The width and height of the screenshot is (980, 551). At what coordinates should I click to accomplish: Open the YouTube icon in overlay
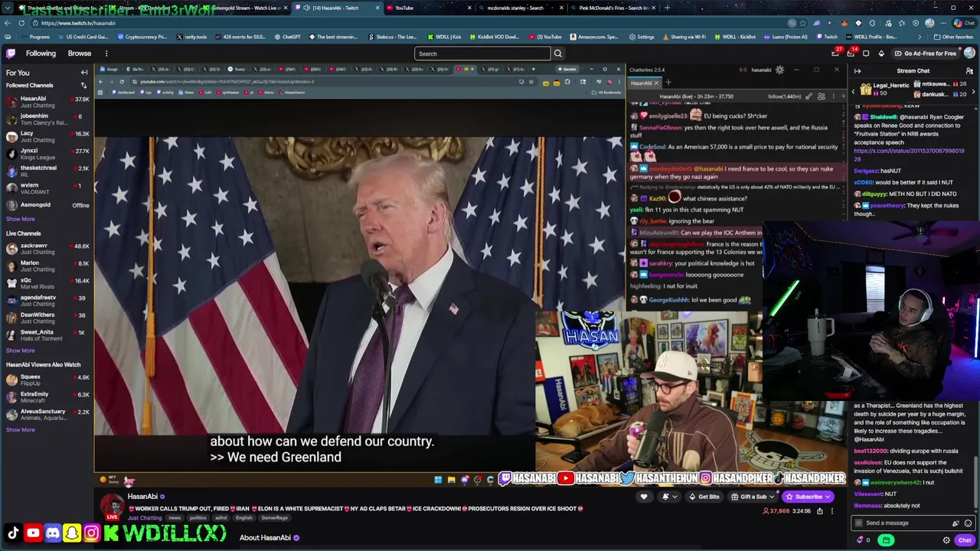[x=33, y=533]
